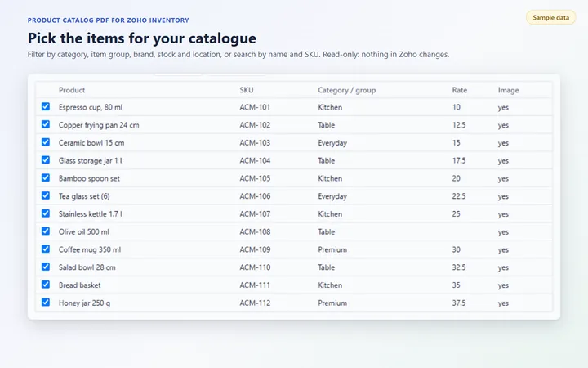Click SKU cell ACM-107

pos(255,214)
